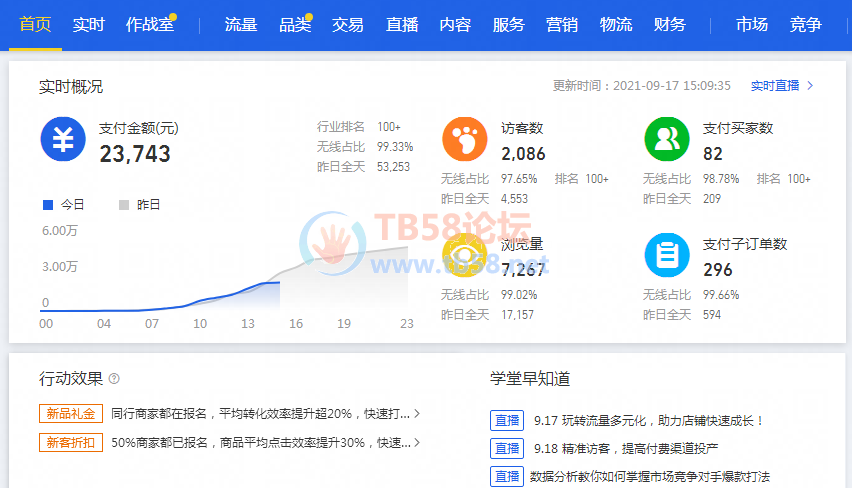Viewport: 852px width, 488px height.
Task: Click the yen payment amount icon
Action: coord(63,139)
